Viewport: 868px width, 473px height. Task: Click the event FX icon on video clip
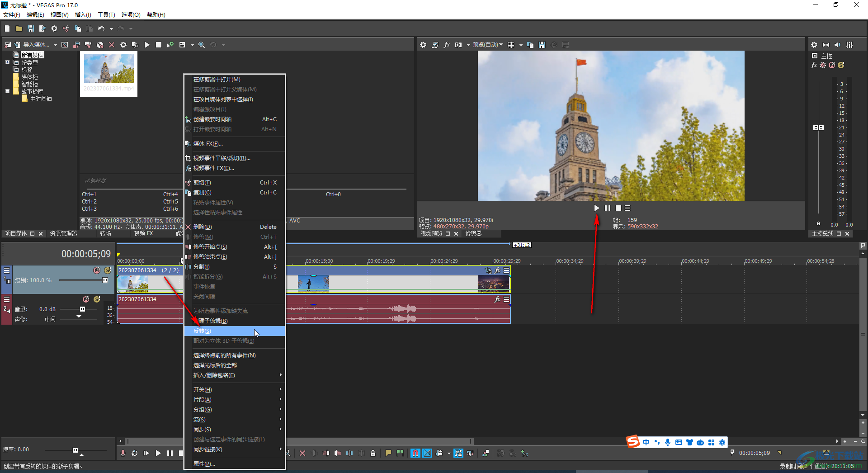tap(497, 270)
